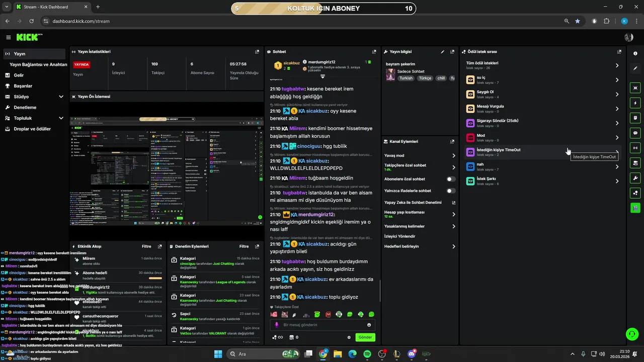The image size is (644, 362).
Task: Open Yapay Zeka ile Sohbet Denetimi link
Action: click(419, 203)
